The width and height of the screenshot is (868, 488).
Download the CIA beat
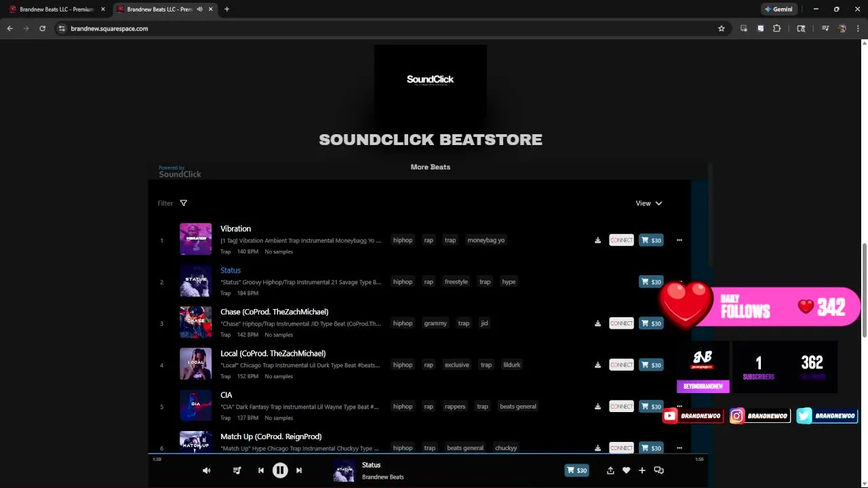pyautogui.click(x=597, y=407)
